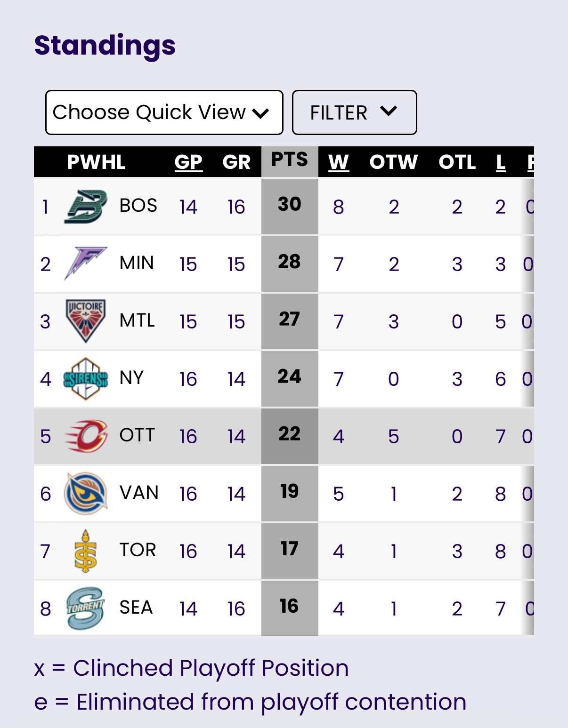Sort standings by L column header

(x=501, y=162)
